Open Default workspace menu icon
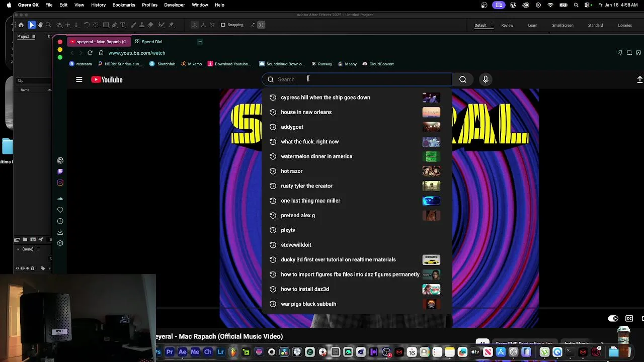 tap(492, 25)
